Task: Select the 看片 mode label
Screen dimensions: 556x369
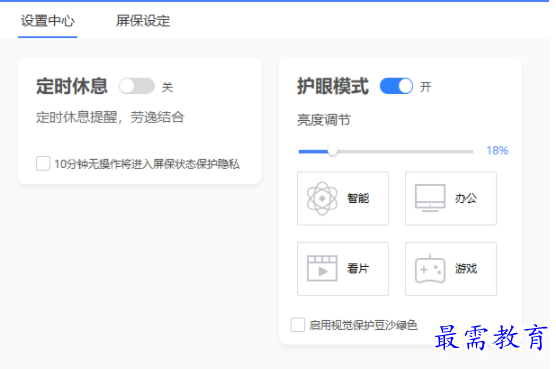Action: coord(358,269)
